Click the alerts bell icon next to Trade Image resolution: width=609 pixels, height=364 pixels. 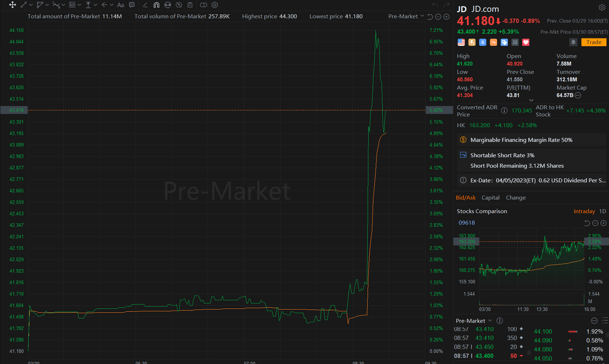coord(574,42)
